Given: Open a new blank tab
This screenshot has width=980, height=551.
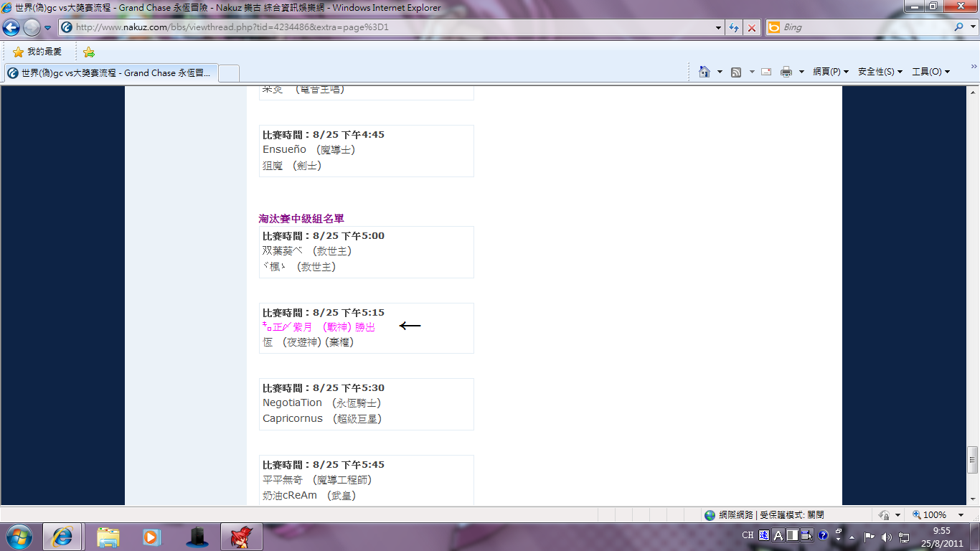Looking at the screenshot, I should click(228, 73).
